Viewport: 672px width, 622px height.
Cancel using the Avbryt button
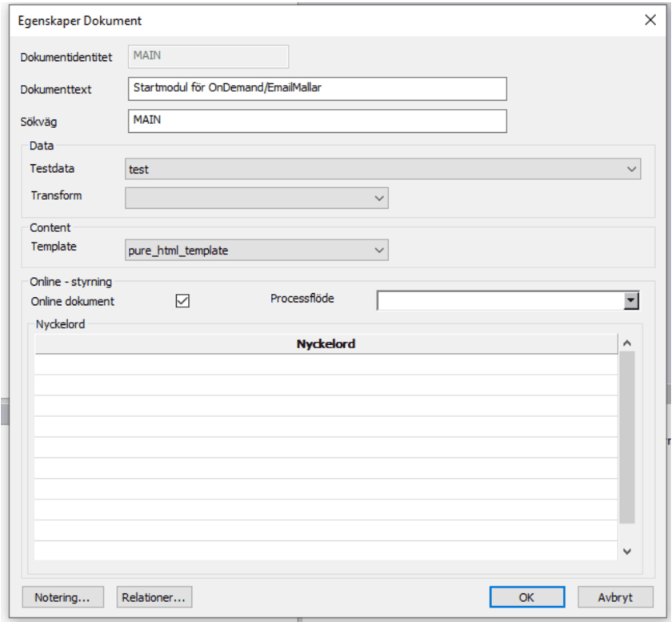point(615,597)
